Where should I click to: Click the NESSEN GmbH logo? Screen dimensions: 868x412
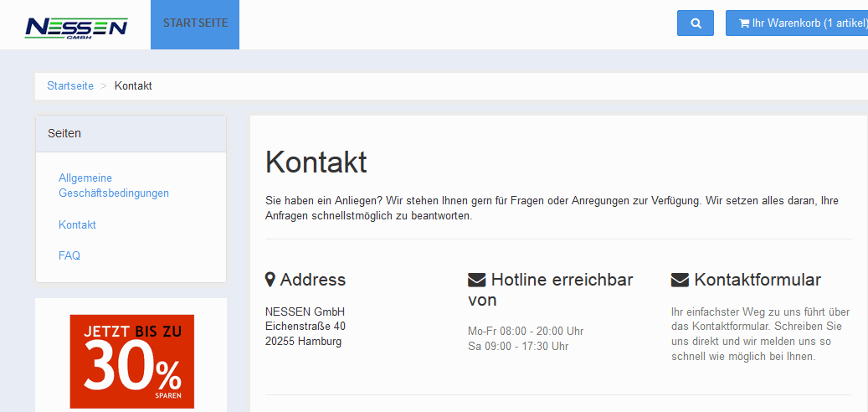[76, 28]
